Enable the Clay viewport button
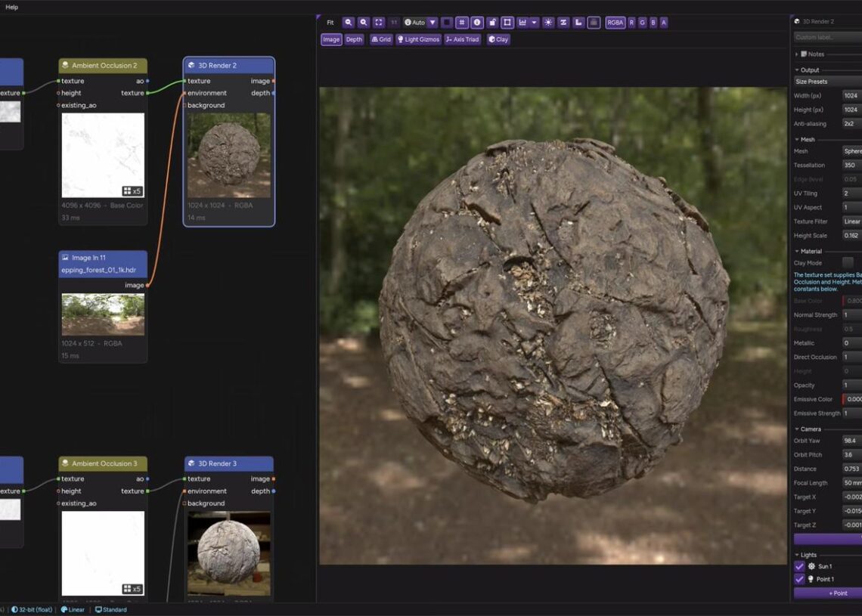The image size is (862, 616). 498,39
